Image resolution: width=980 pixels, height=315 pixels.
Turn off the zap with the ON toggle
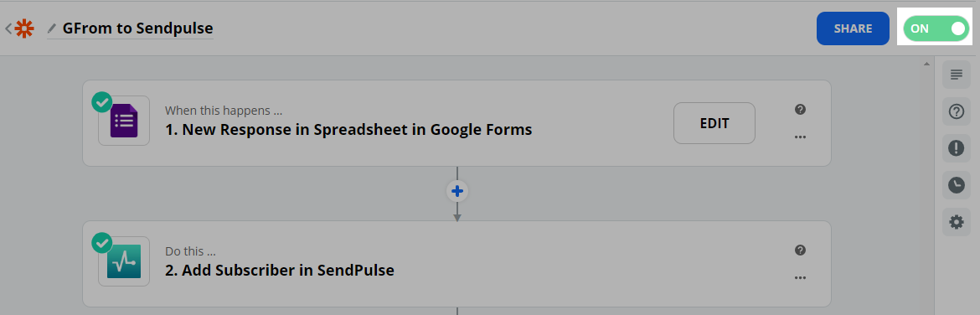[x=936, y=28]
